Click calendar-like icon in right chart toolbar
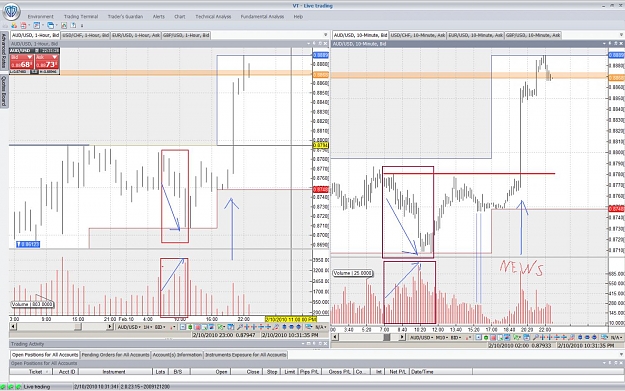The height and width of the screenshot is (391, 625). [526, 338]
